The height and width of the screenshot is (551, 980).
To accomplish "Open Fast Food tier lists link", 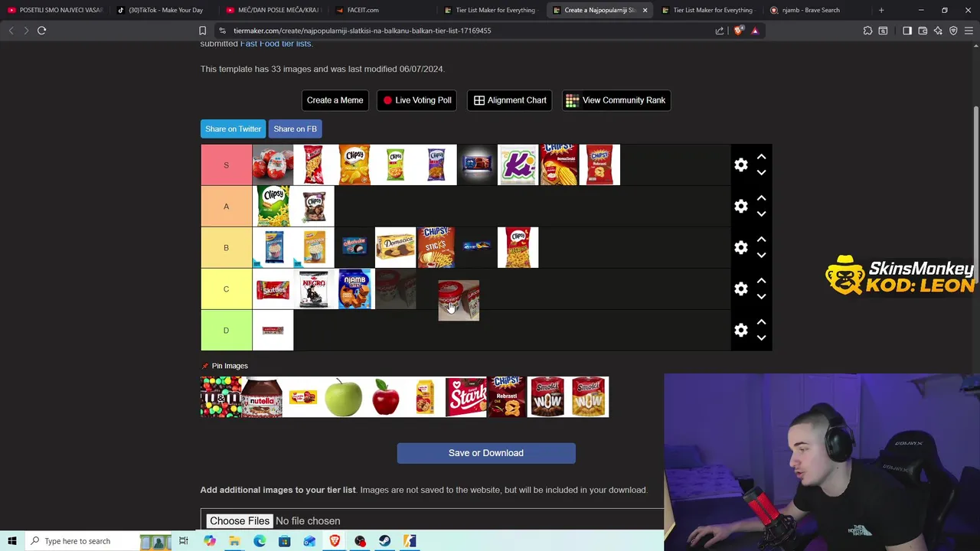I will (x=276, y=44).
